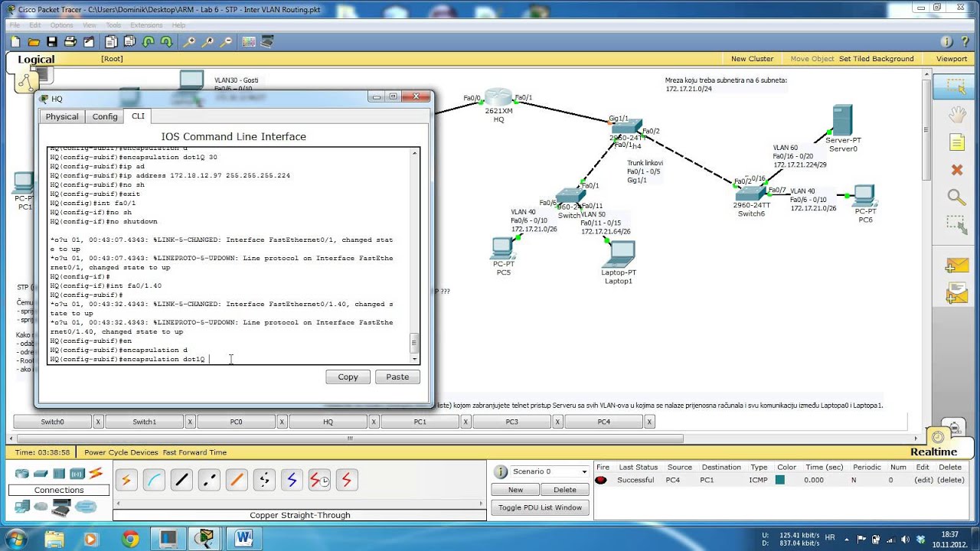Select the Inspect magnifier tool
This screenshot has height=551, width=980.
point(956,197)
